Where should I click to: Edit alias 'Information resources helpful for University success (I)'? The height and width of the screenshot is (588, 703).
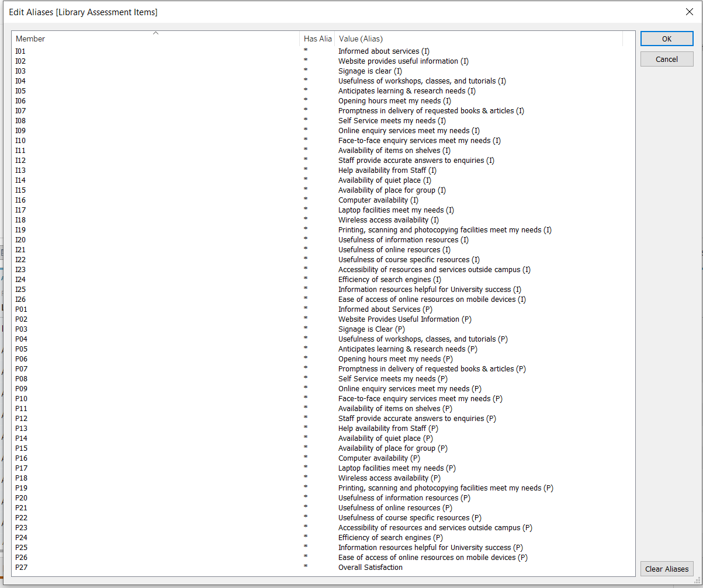(x=430, y=290)
